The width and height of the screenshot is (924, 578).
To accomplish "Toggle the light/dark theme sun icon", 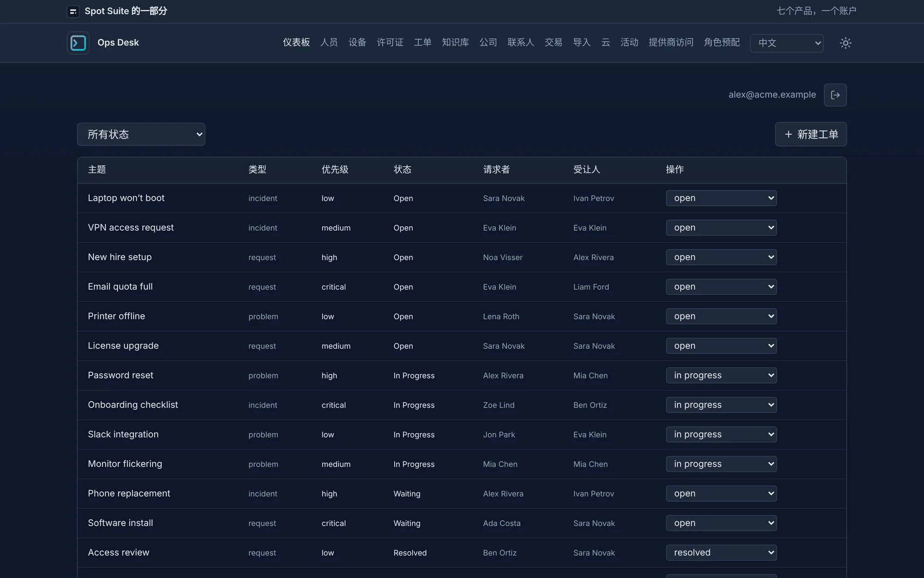I will (845, 43).
